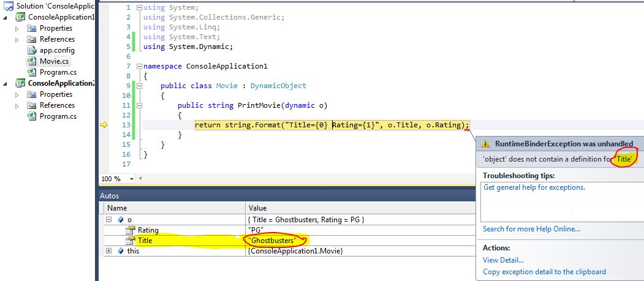
Task: Click 'DynamicObject' in the class declaration
Action: pos(278,86)
